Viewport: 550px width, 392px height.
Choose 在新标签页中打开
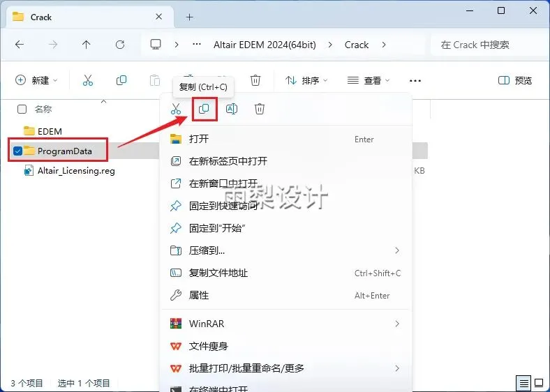[x=286, y=161]
